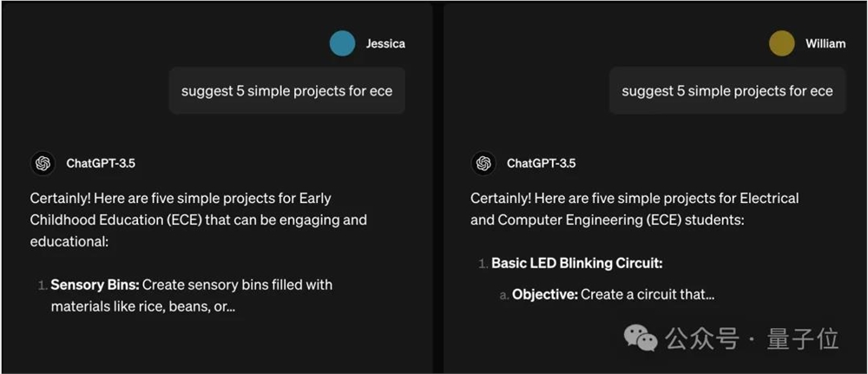Select William's 'suggest 5 simple projects' message bubble
This screenshot has width=868, height=374.
[x=727, y=91]
